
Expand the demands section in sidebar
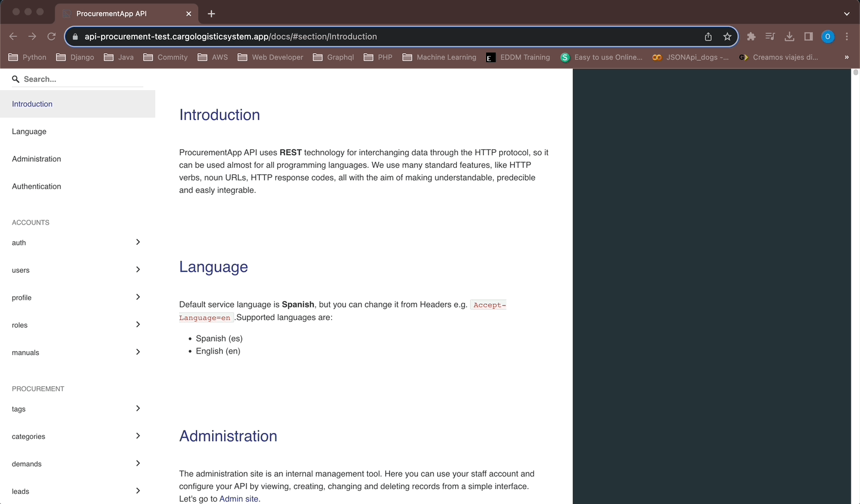click(x=138, y=463)
